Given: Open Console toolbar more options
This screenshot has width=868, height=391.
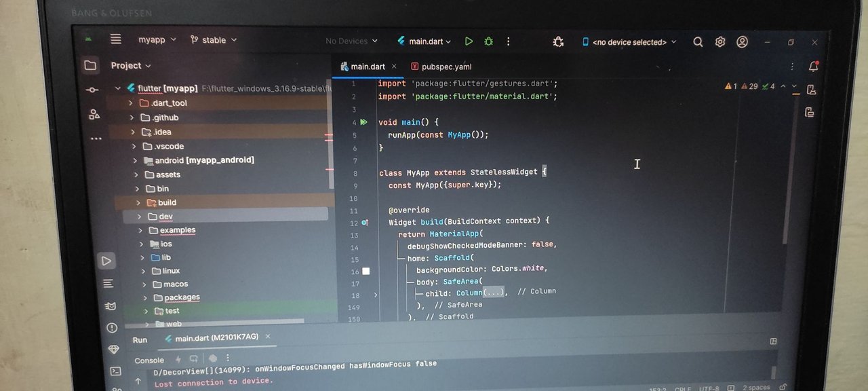Looking at the screenshot, I should point(229,357).
